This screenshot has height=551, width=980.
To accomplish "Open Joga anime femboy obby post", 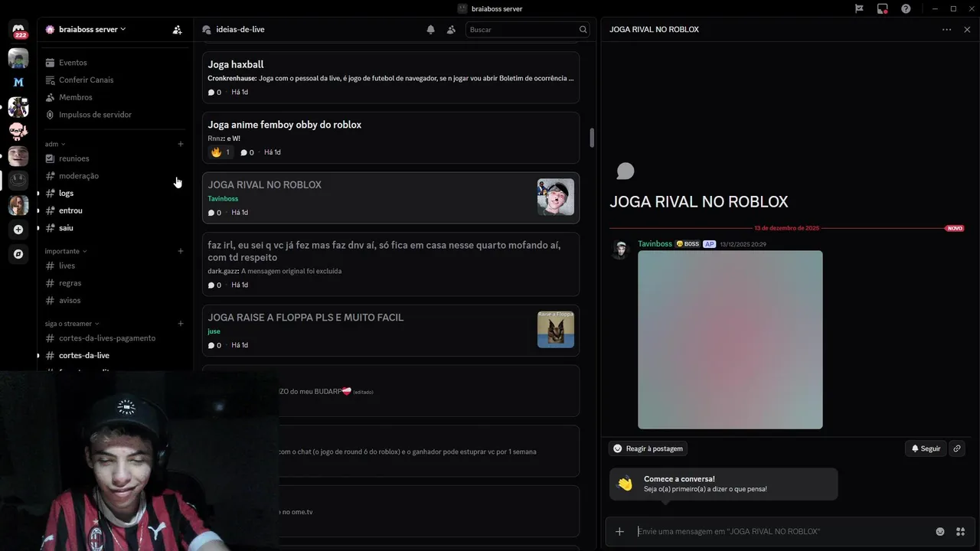I will [390, 138].
